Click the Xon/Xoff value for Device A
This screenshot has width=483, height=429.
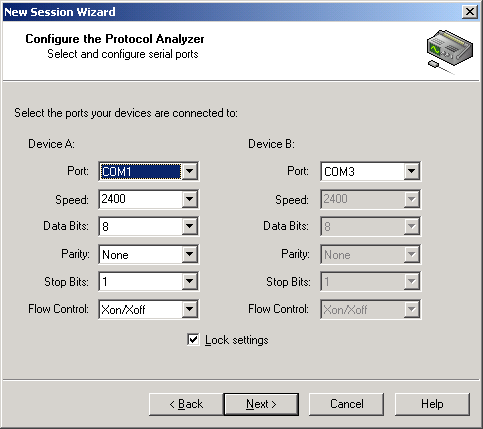(x=123, y=310)
